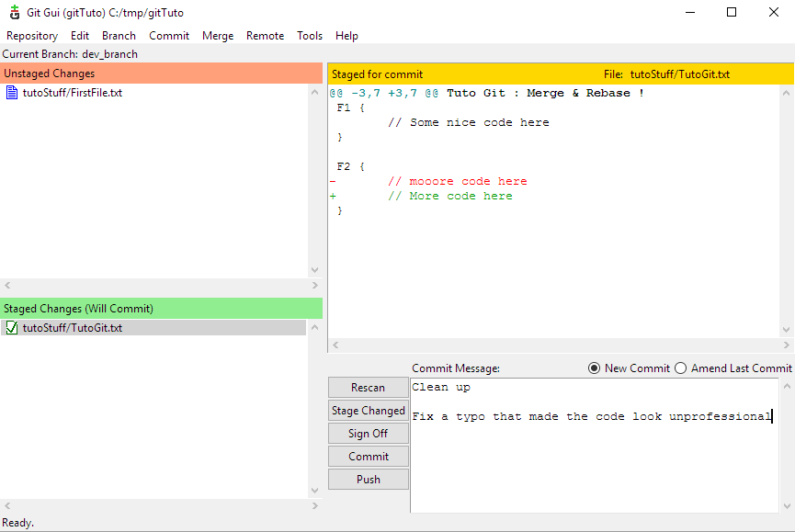Open the Merge menu

point(218,36)
